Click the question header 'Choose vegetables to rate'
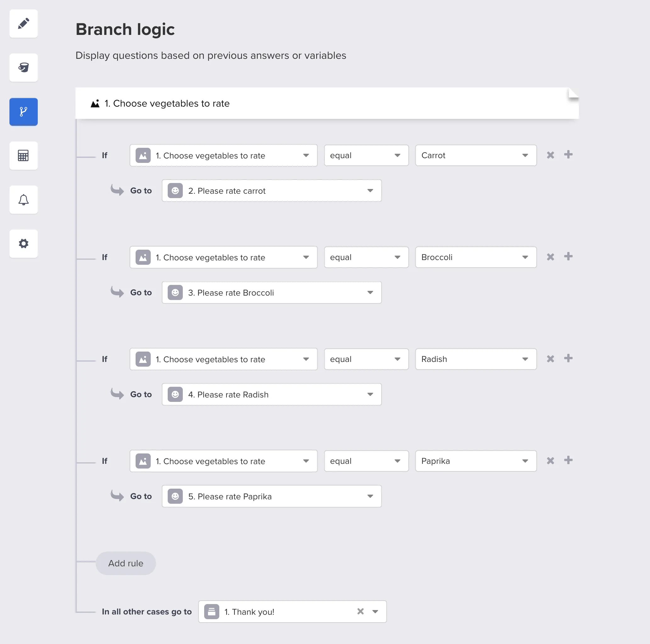650x644 pixels. [167, 103]
